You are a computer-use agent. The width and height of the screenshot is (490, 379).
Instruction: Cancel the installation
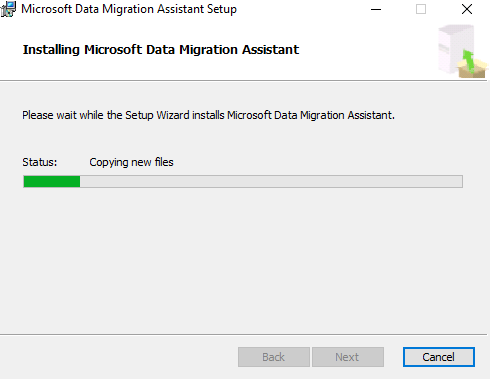point(439,357)
